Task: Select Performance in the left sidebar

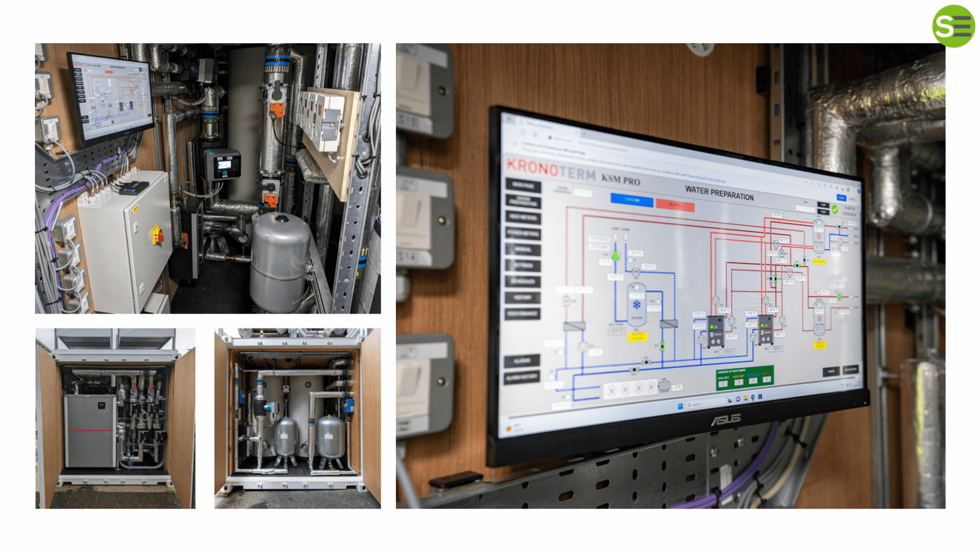Action: [x=523, y=313]
